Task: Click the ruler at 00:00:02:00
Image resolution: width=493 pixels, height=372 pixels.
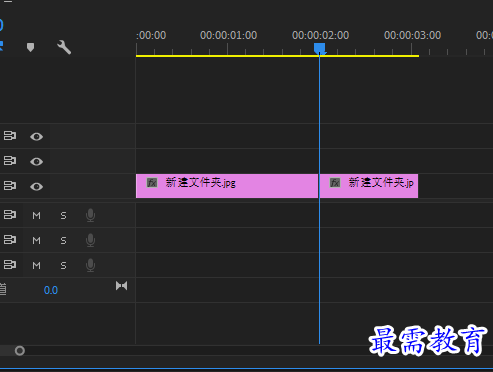Action: click(x=320, y=35)
